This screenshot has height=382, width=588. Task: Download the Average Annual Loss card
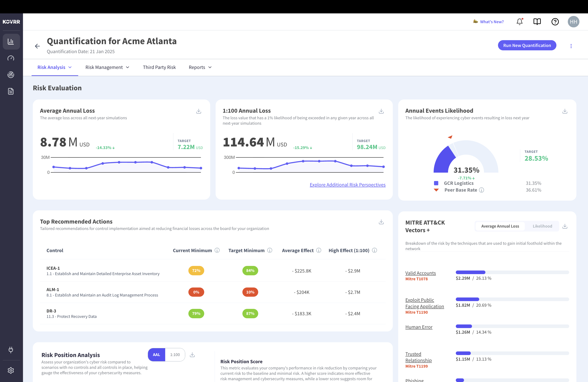[199, 111]
